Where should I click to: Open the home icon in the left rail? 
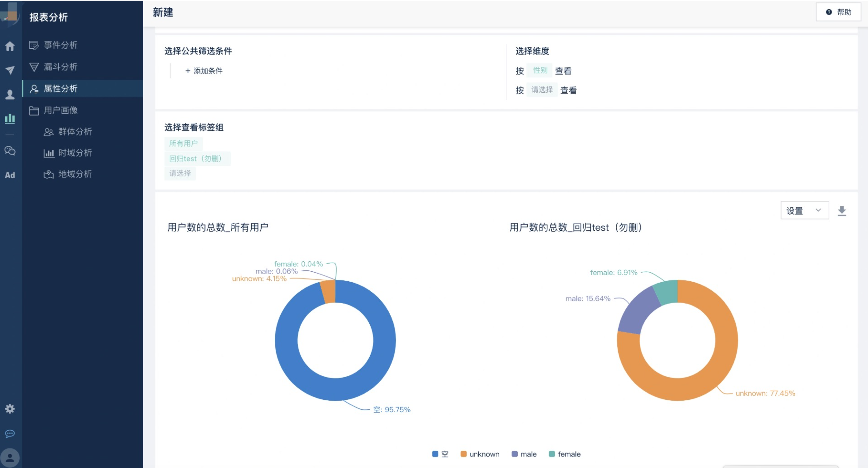point(10,46)
